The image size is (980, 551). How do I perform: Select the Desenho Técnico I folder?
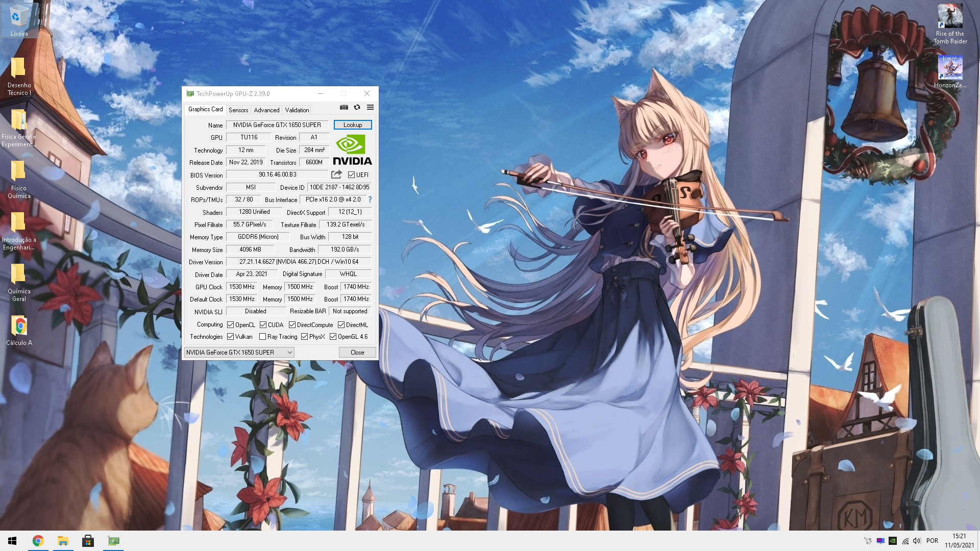[19, 76]
